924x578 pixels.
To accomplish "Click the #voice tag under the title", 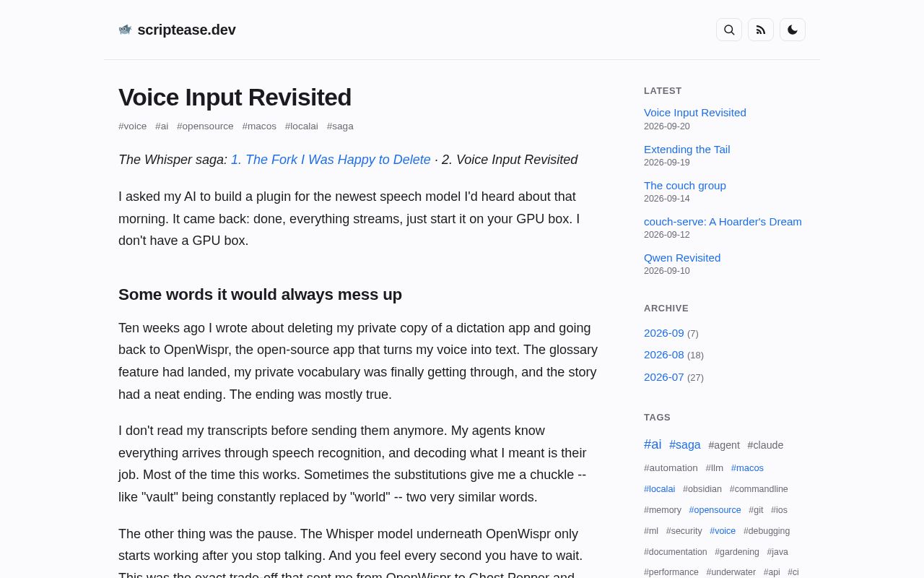I will [133, 126].
